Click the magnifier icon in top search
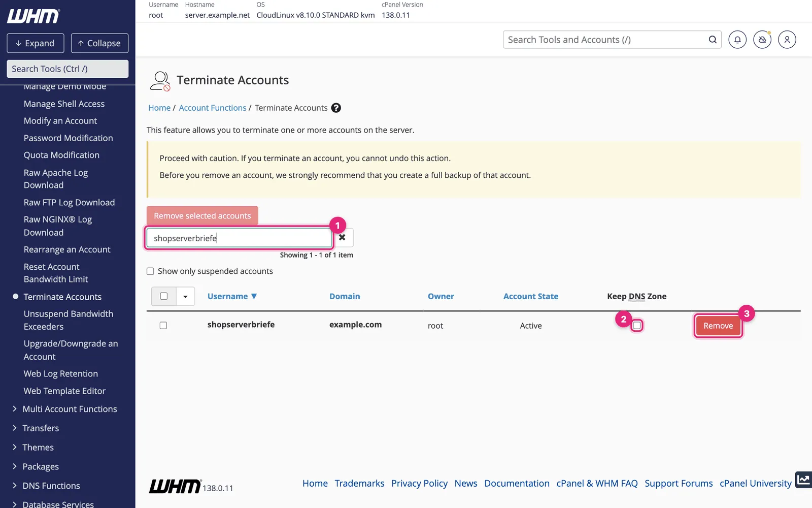Image resolution: width=812 pixels, height=508 pixels. [713, 40]
